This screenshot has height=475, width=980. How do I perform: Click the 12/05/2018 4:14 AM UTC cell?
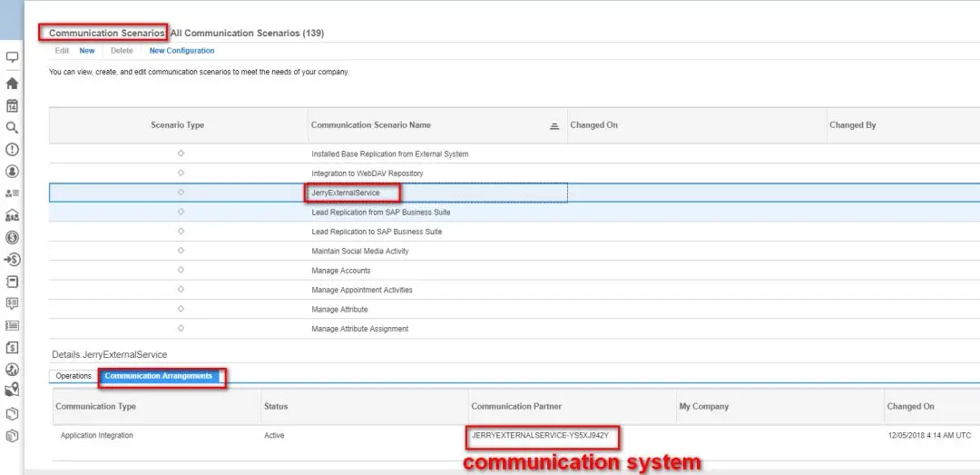tap(929, 435)
